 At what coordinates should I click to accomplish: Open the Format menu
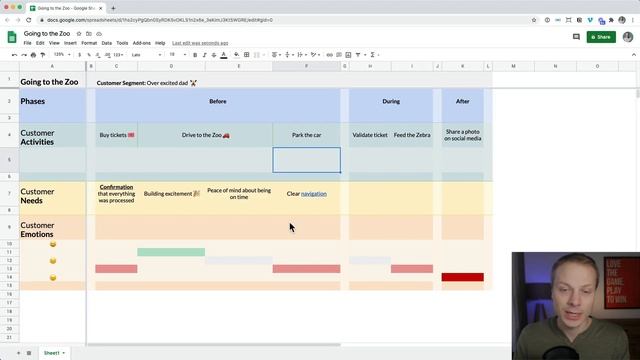click(89, 43)
